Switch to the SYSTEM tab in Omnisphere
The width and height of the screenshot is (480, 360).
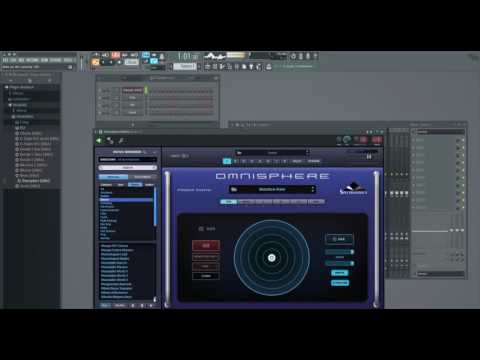pos(314,161)
